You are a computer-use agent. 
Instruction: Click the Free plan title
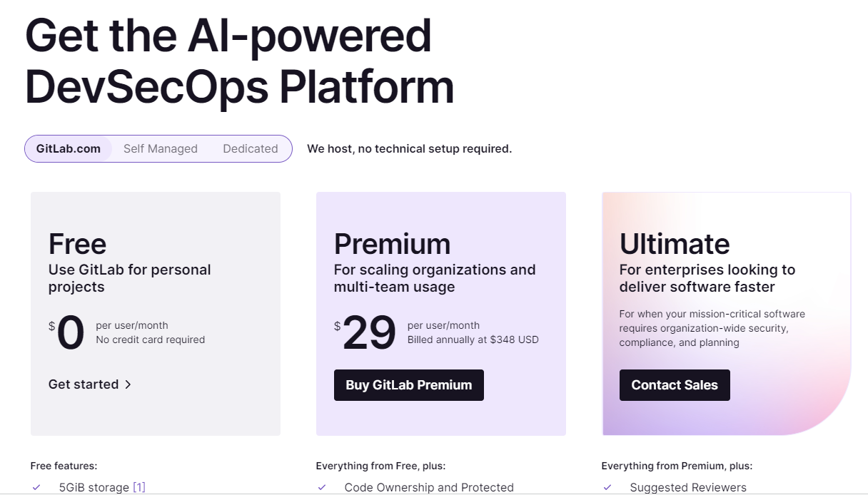77,244
